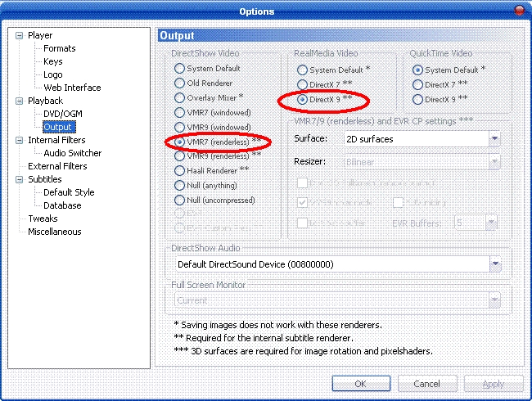This screenshot has width=532, height=401.
Task: Select the Output tree item
Action: pyautogui.click(x=58, y=127)
